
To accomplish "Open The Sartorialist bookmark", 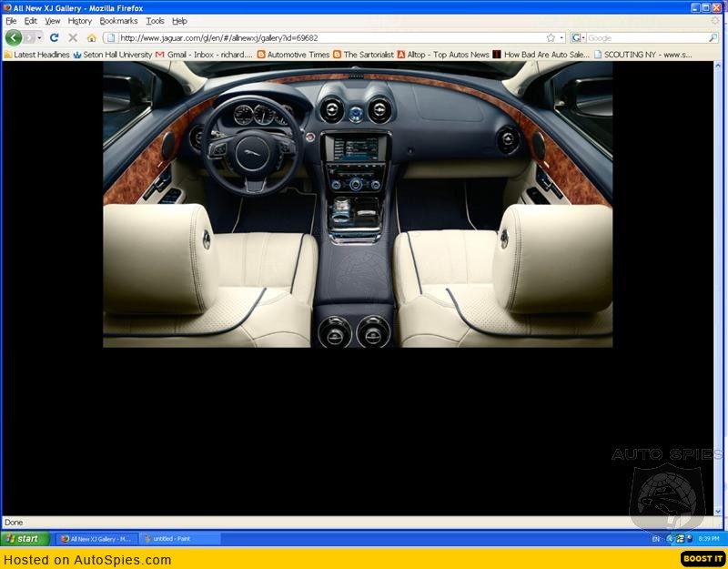I will tap(363, 55).
